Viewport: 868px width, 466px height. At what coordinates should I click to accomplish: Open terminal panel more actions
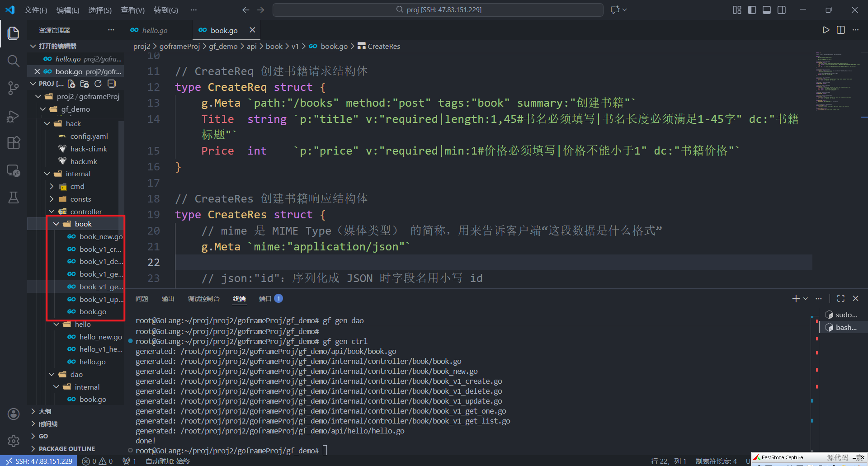click(819, 298)
